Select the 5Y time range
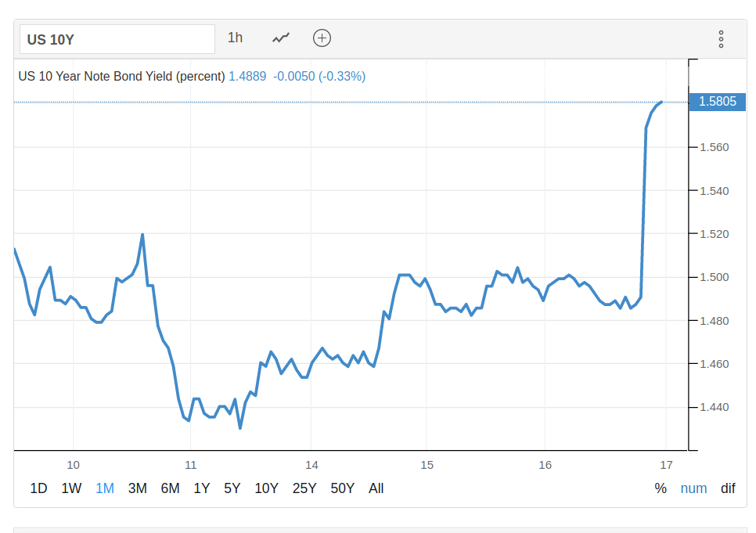Screen dimensions: 756x533 232,488
